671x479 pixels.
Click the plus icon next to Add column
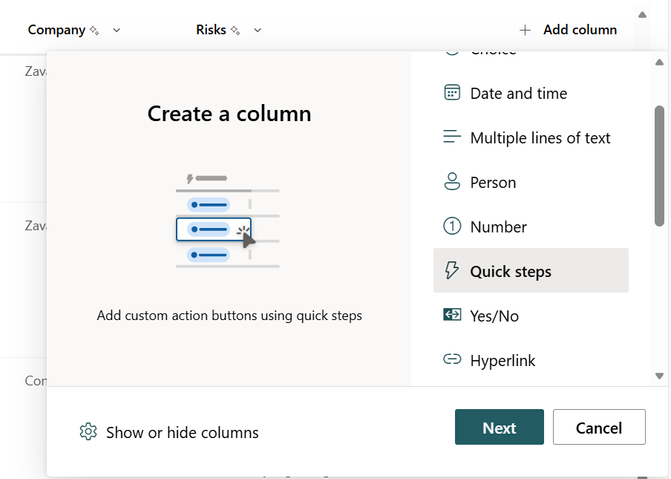coord(525,30)
